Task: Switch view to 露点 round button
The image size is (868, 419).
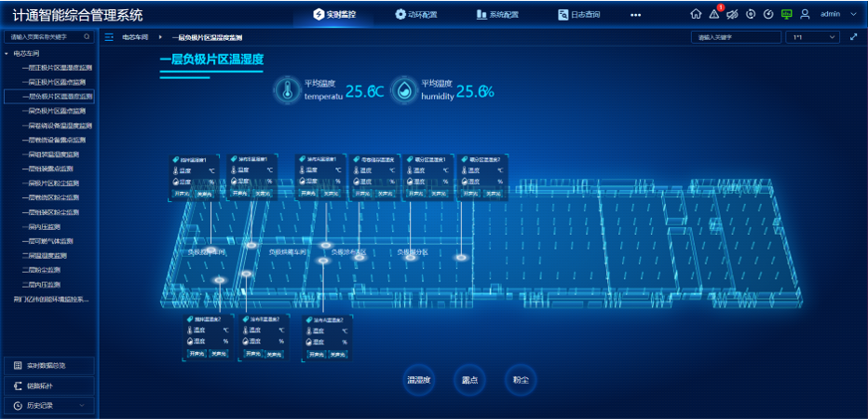Action: pos(469,380)
